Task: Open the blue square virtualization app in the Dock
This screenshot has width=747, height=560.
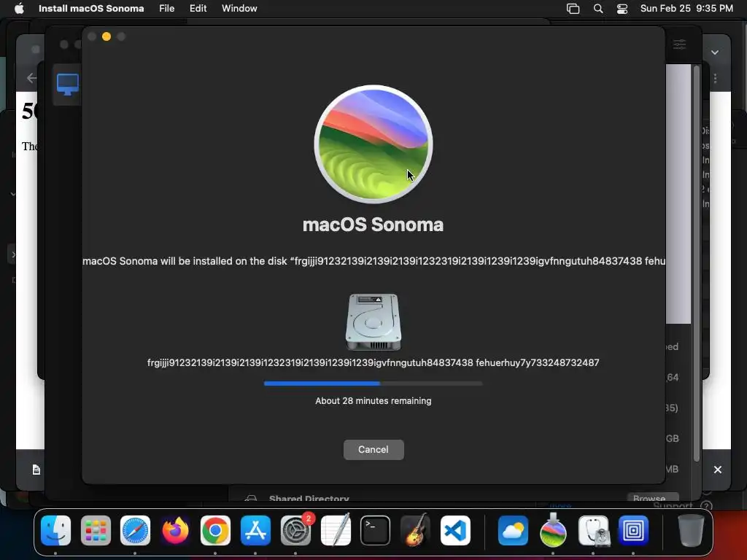Action: 633,530
